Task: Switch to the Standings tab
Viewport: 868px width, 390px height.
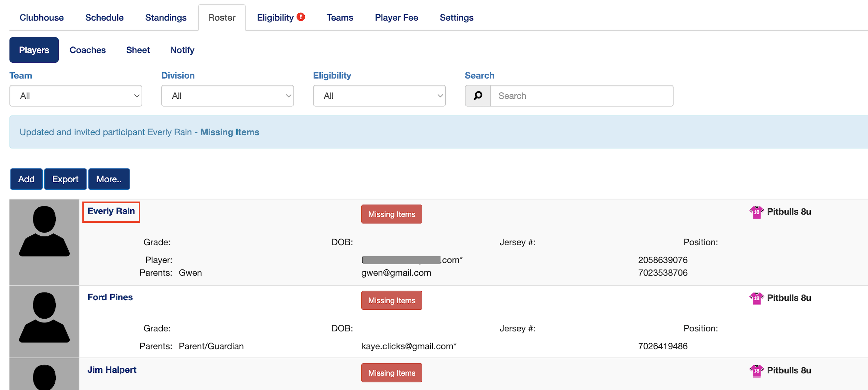Action: coord(166,18)
